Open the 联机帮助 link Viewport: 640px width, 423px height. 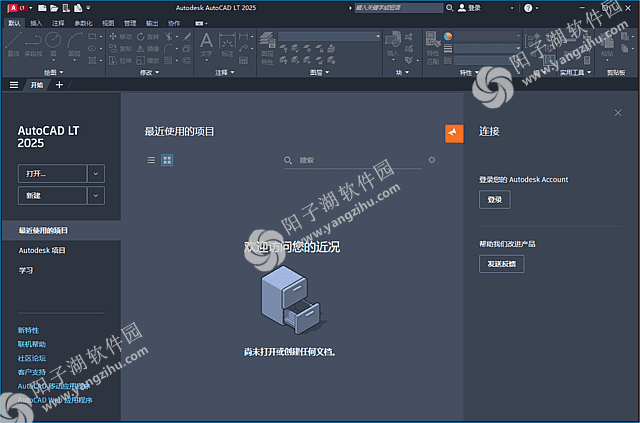click(x=32, y=344)
